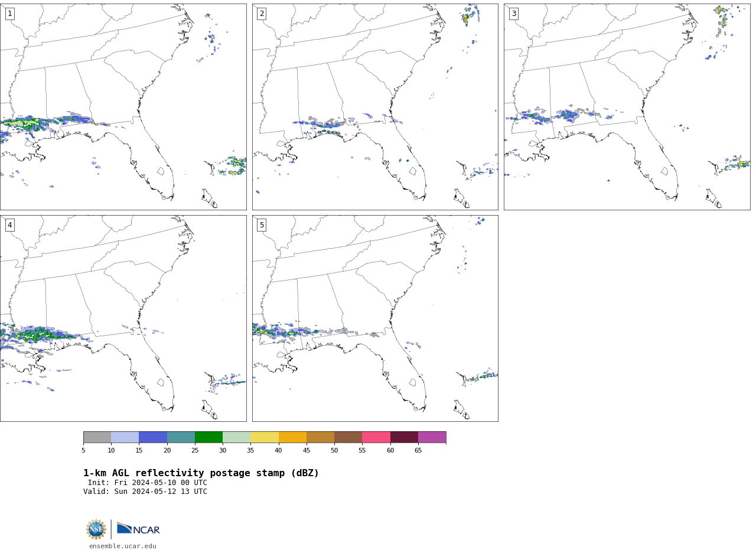Image resolution: width=756 pixels, height=553 pixels.
Task: Select the teal 20-25 dBZ swatch
Action: tap(181, 437)
